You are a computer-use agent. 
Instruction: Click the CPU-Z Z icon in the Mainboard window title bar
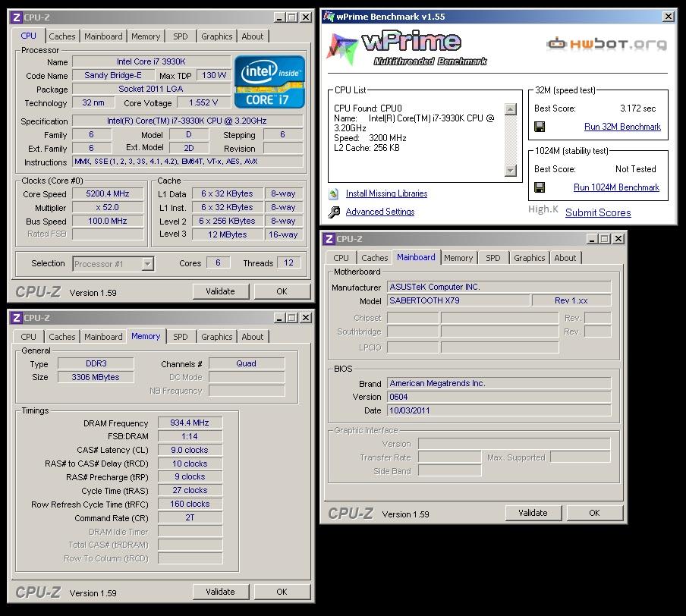click(329, 239)
